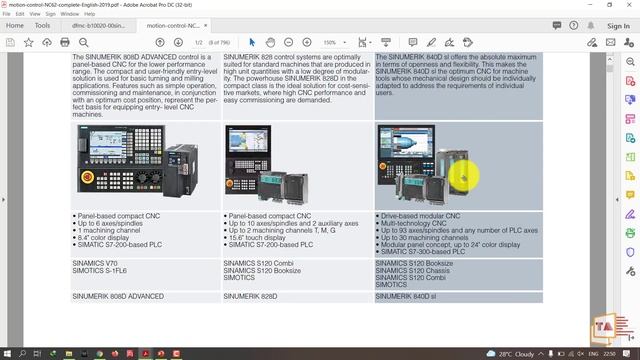Go to the previous page arrow
This screenshot has width=640, height=360.
pyautogui.click(x=160, y=42)
